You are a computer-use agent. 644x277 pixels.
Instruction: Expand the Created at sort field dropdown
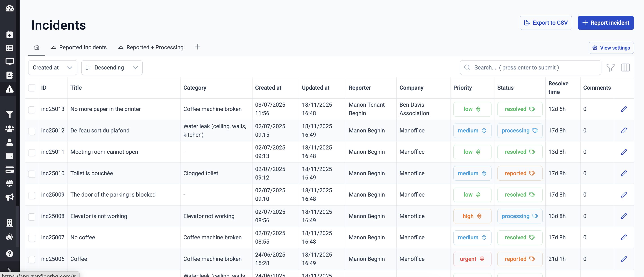click(x=52, y=68)
